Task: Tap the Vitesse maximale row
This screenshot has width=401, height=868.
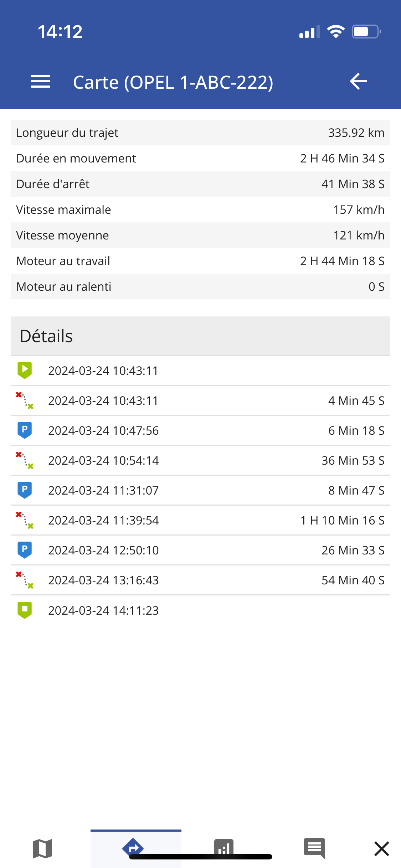Action: click(x=200, y=210)
